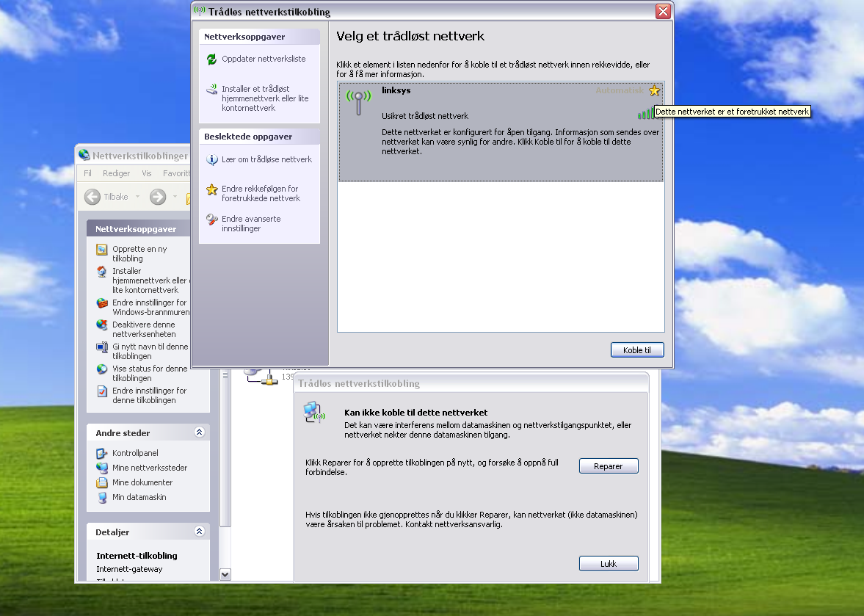Click the Deaktivere denne nettverksenheten icon
This screenshot has height=616, width=864.
click(102, 325)
